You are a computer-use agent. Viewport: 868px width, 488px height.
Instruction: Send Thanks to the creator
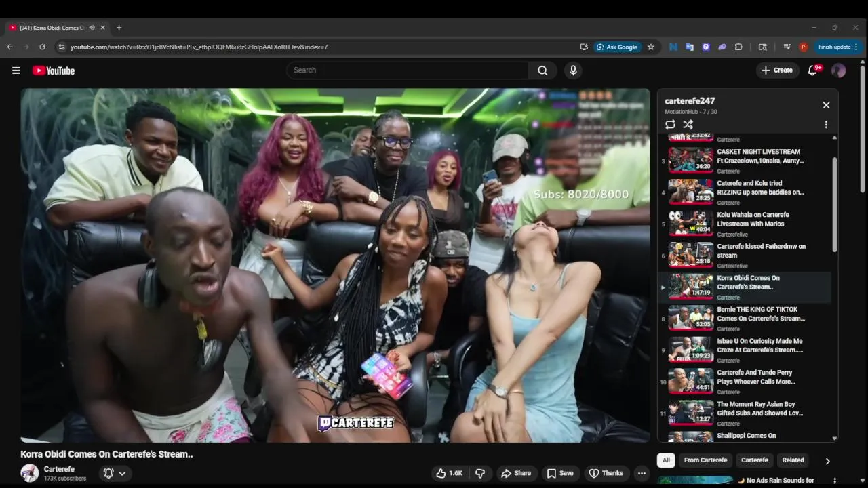[606, 473]
